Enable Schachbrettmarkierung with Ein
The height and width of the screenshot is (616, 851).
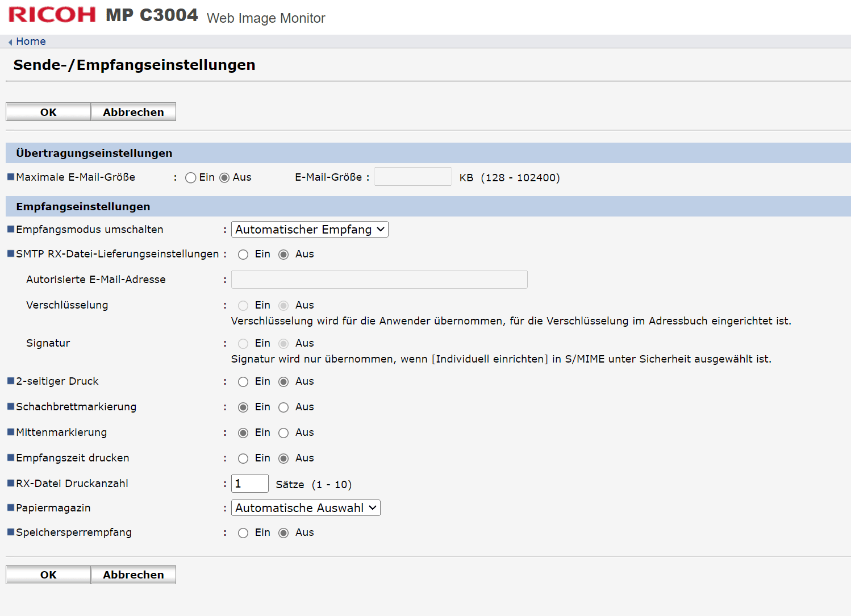click(x=243, y=407)
